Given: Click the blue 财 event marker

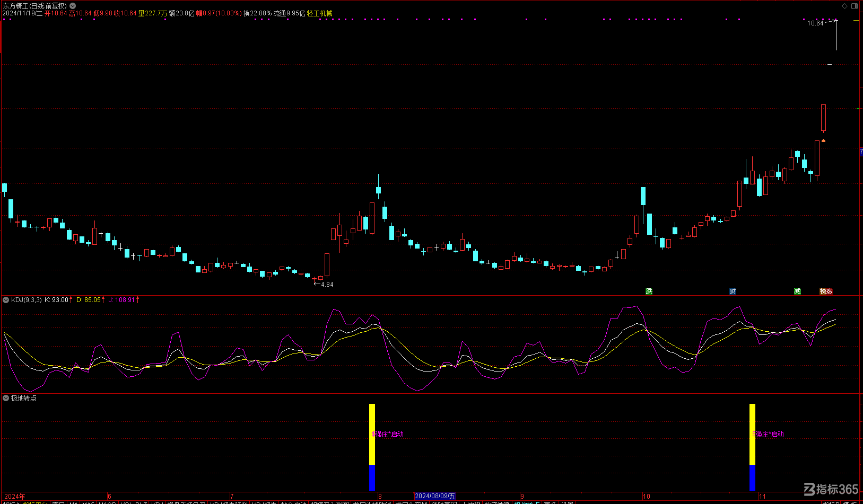Looking at the screenshot, I should (x=733, y=291).
